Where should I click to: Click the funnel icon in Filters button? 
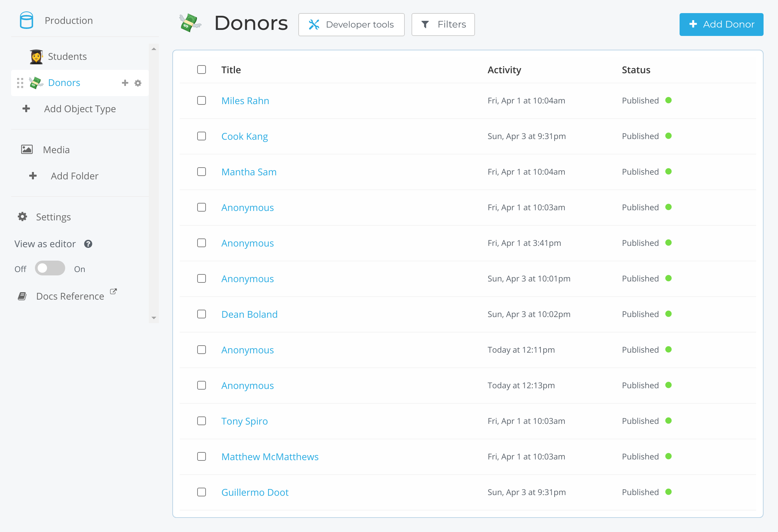pos(425,25)
